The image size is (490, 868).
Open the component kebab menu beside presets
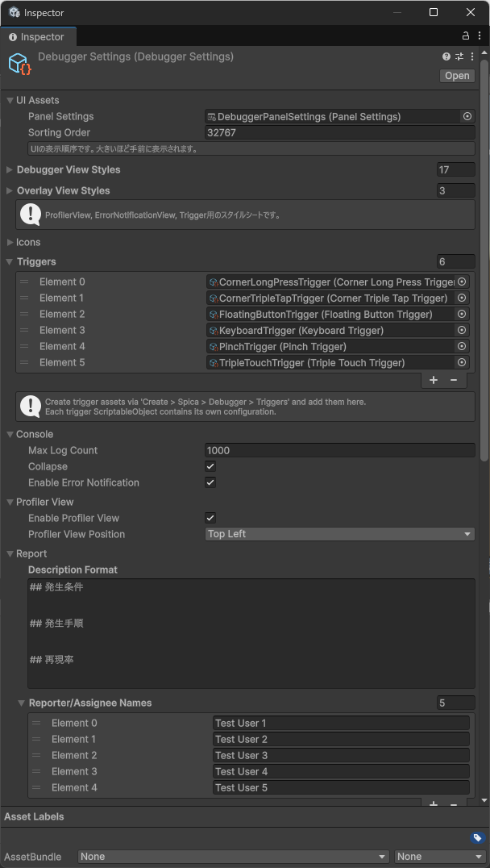coord(471,56)
